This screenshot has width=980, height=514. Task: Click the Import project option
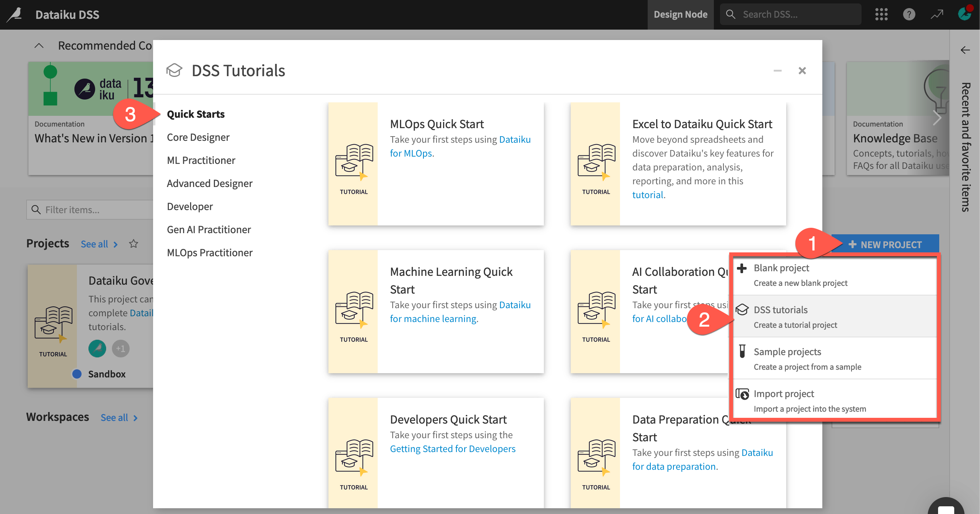[783, 394]
